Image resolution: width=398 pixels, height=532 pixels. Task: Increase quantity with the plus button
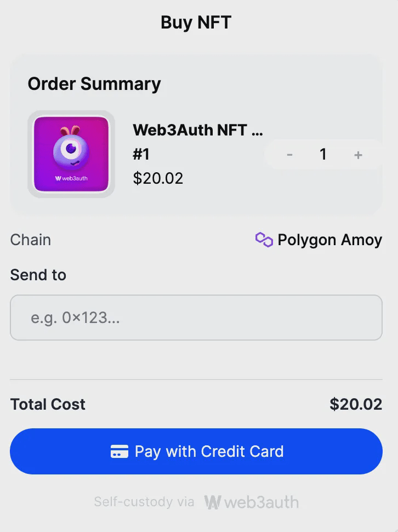click(x=358, y=155)
